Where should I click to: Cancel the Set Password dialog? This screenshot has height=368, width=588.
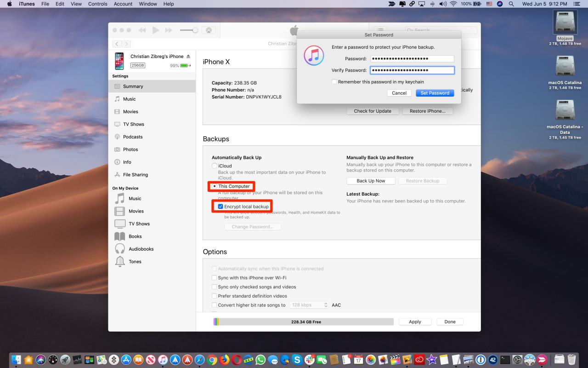(399, 93)
